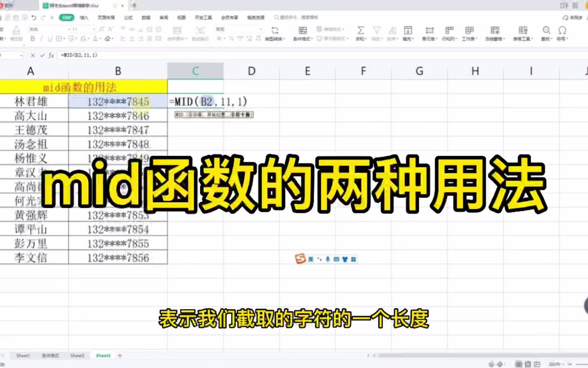Open the Data ribbon tab
588x368 pixels.
coord(146,17)
